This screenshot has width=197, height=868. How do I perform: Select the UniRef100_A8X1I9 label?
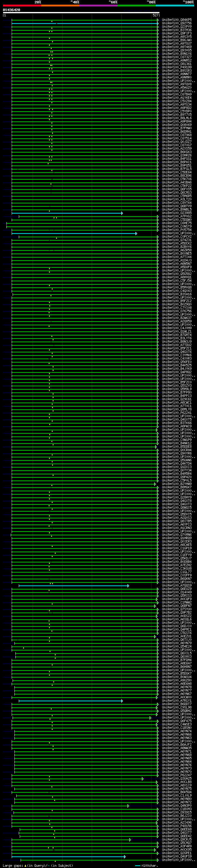pyautogui.click(x=177, y=785)
